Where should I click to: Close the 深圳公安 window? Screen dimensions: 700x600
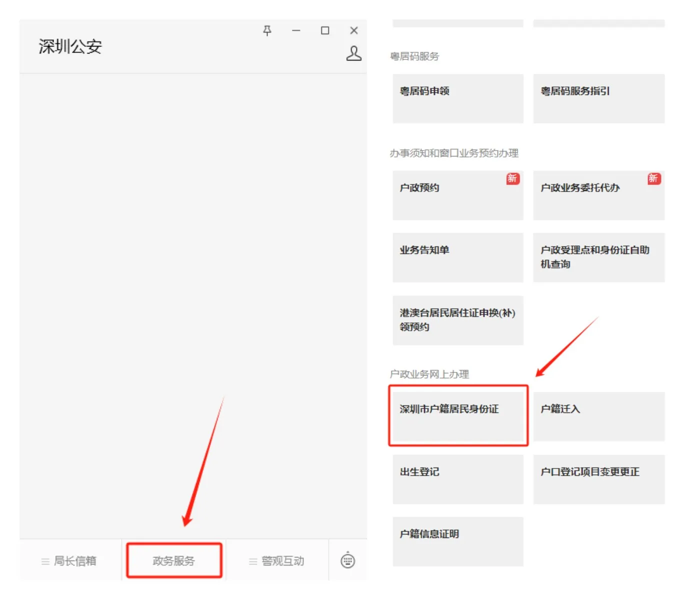click(x=354, y=30)
